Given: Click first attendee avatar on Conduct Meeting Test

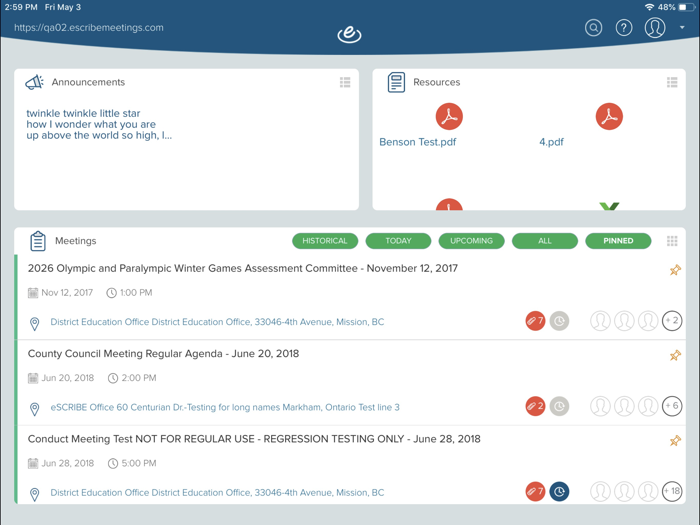Looking at the screenshot, I should [x=600, y=492].
